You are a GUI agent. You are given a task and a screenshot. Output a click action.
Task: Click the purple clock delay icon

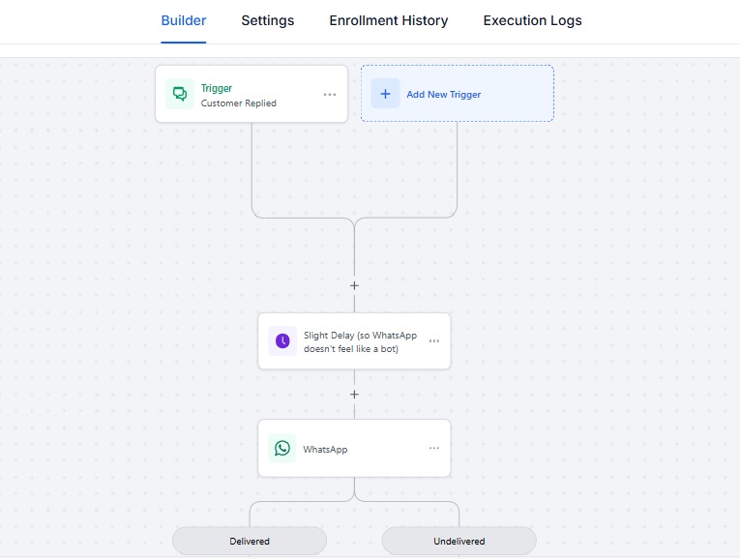[282, 340]
